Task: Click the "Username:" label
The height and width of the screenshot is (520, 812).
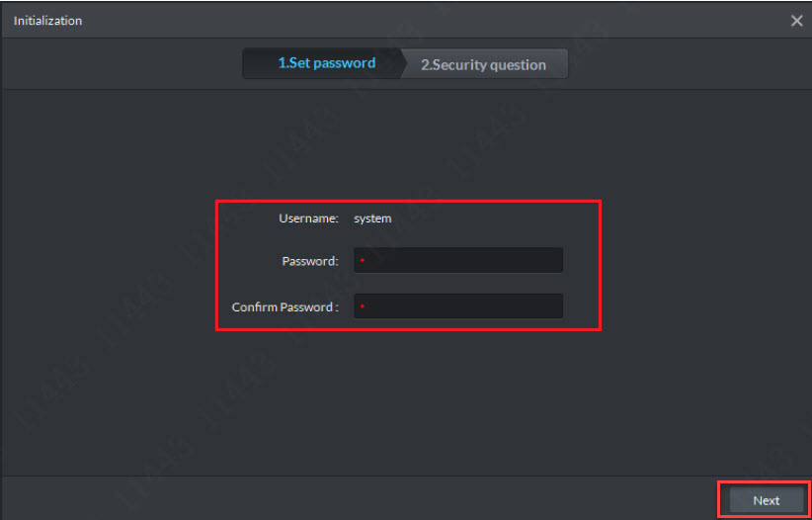Action: pos(308,218)
